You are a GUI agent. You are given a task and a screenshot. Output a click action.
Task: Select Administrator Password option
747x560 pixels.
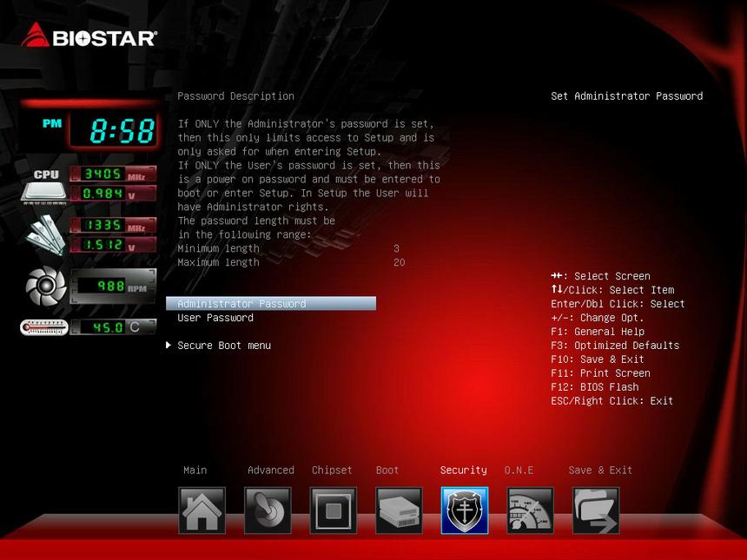tap(241, 304)
